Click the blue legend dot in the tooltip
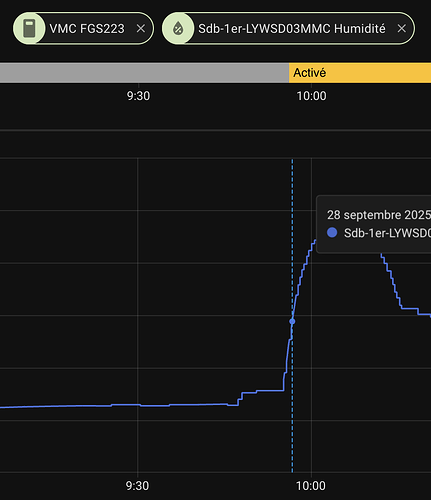The height and width of the screenshot is (500, 431). pyautogui.click(x=332, y=232)
